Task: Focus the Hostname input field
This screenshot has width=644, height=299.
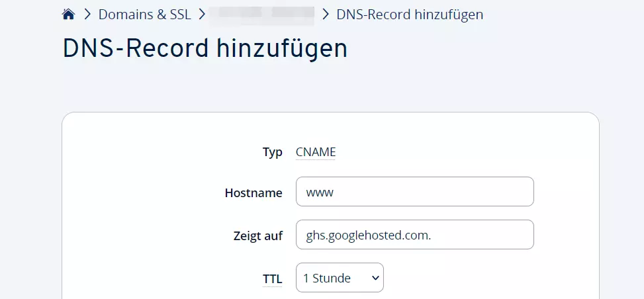Action: pos(415,191)
